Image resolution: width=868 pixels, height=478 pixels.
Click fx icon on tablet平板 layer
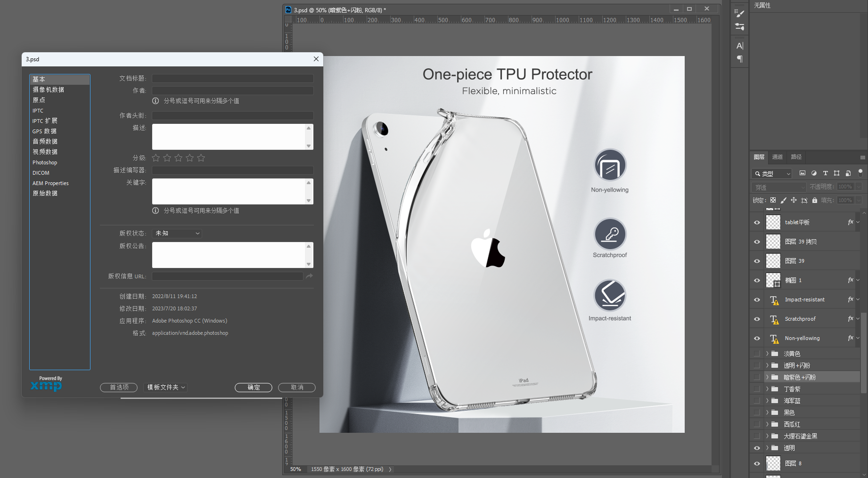850,222
